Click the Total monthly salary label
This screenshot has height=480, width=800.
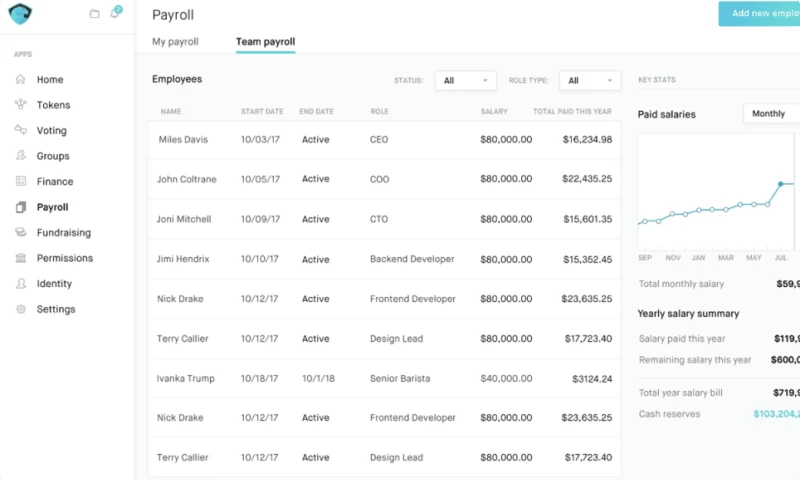tap(681, 284)
